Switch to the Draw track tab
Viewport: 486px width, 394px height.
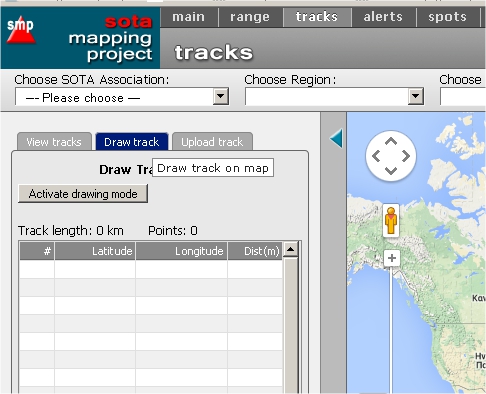pyautogui.click(x=132, y=142)
